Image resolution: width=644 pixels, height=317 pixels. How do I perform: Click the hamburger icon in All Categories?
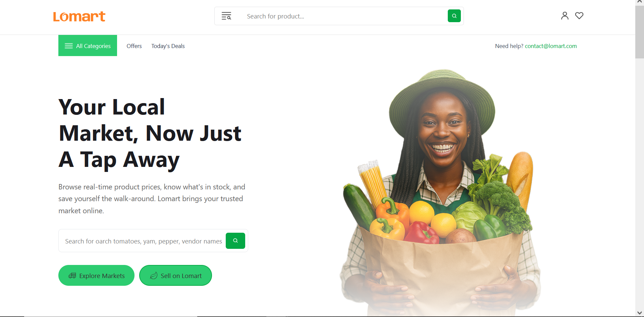(69, 46)
